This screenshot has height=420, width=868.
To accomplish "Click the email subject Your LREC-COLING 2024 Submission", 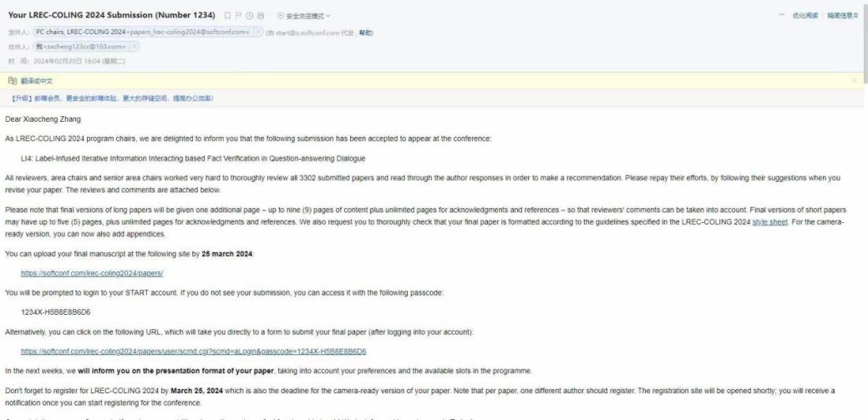I will 112,15.
